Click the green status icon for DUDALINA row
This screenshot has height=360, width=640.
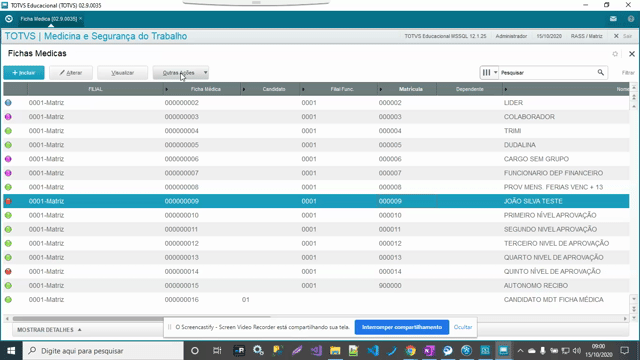(8, 145)
